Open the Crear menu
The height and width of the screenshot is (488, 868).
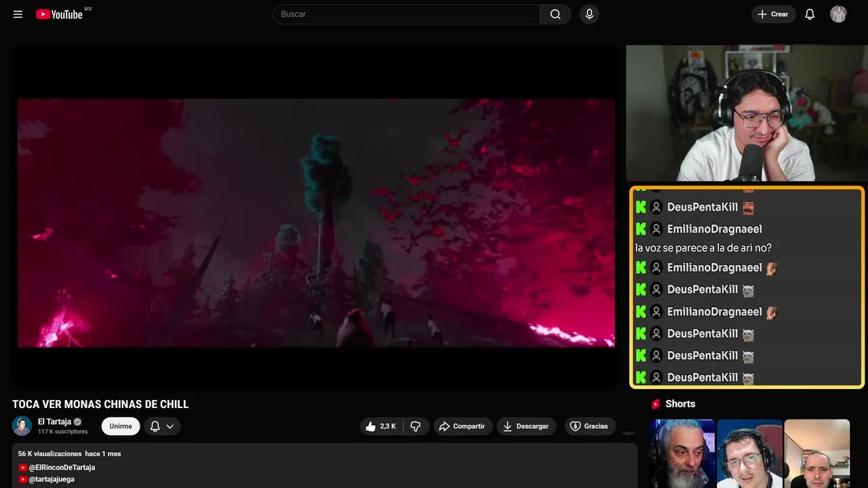pos(773,14)
